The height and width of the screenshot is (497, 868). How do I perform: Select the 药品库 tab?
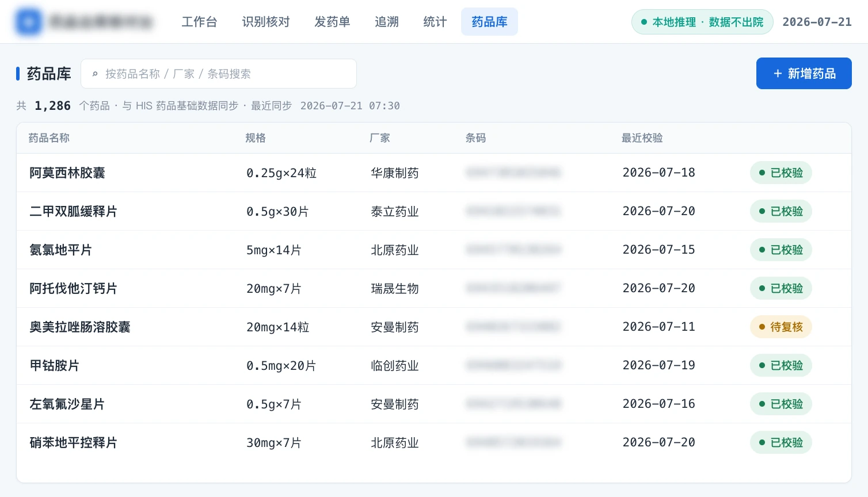click(x=489, y=22)
